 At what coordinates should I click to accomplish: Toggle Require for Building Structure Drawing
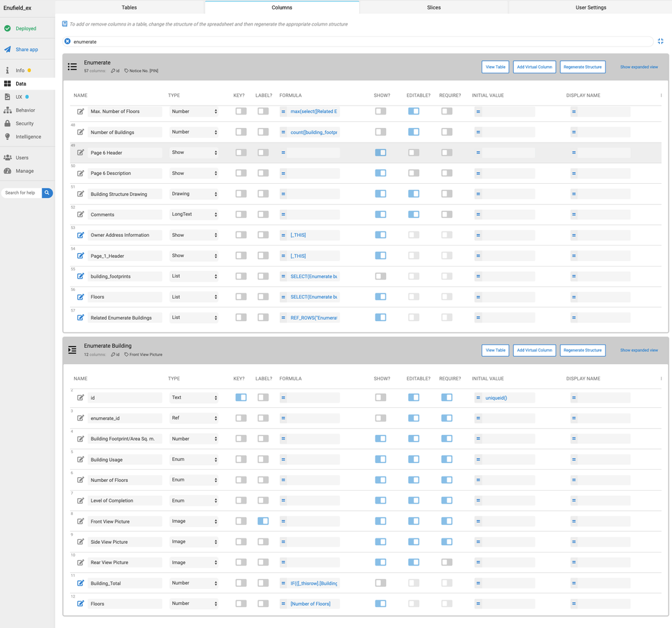click(x=447, y=193)
